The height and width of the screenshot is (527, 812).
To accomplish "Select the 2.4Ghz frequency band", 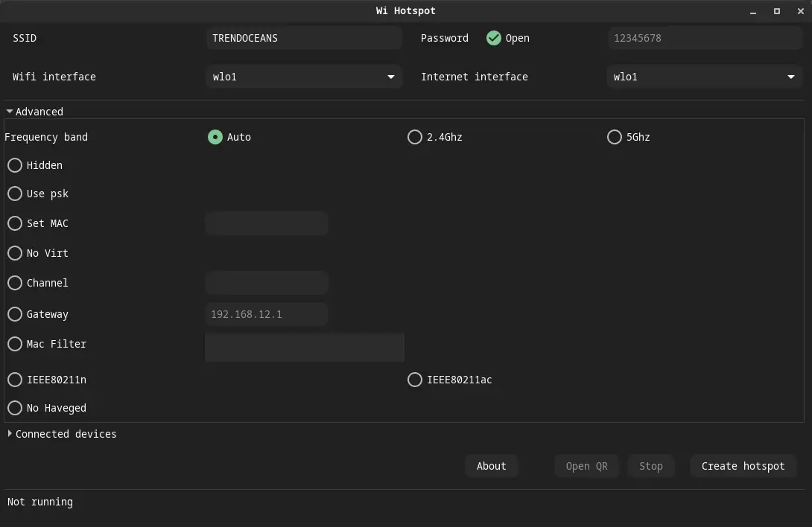I will 415,137.
